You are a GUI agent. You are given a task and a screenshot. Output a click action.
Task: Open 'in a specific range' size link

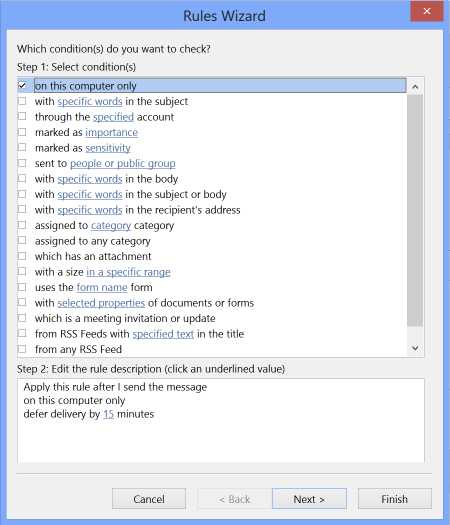tap(128, 272)
